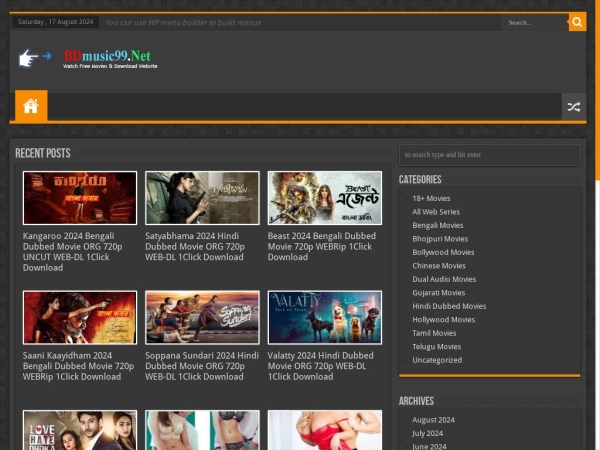Screen dimensions: 600x450
Task: Open the Gujarati Movies category
Action: (439, 293)
